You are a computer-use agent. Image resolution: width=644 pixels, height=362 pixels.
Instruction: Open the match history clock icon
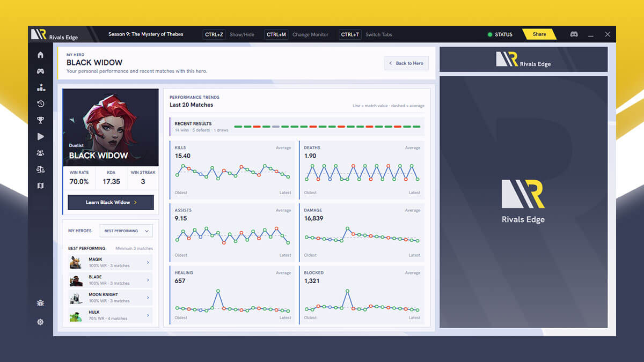(40, 104)
